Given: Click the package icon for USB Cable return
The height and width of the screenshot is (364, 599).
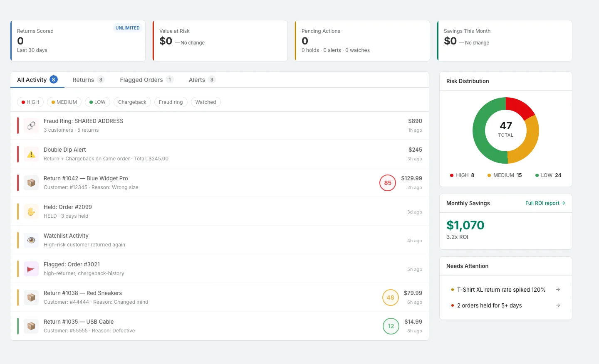Looking at the screenshot, I should 31,326.
